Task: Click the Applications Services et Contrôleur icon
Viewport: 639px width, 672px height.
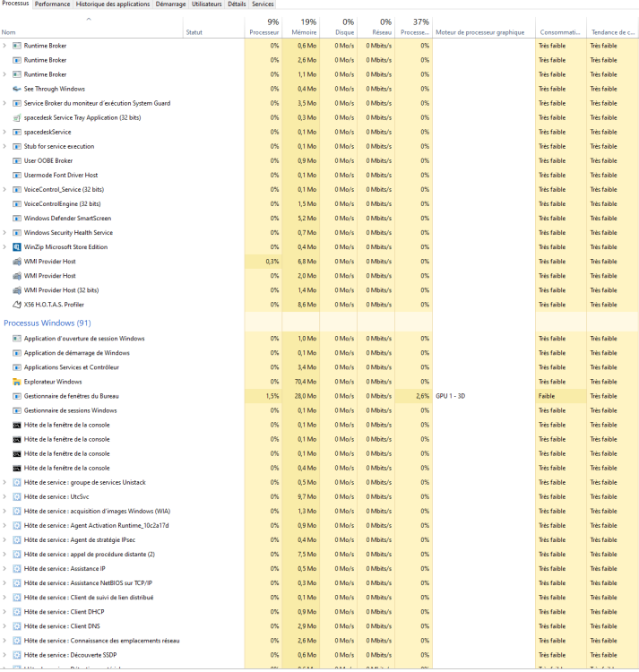Action: [17, 367]
